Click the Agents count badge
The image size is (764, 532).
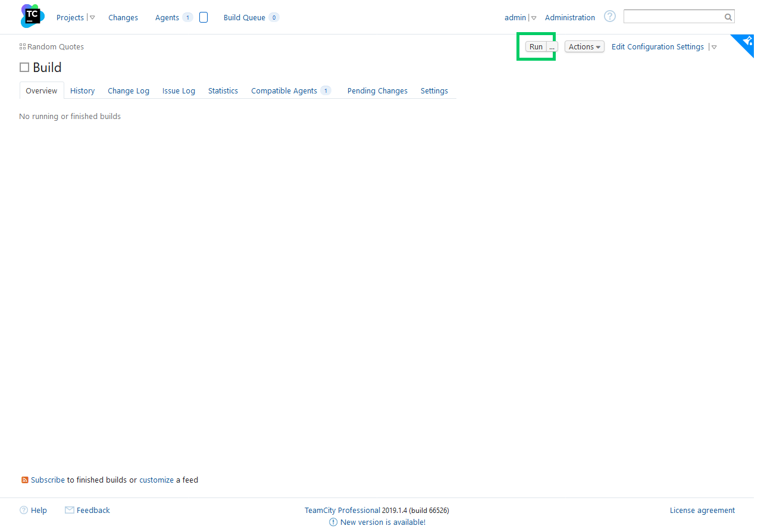pos(187,17)
